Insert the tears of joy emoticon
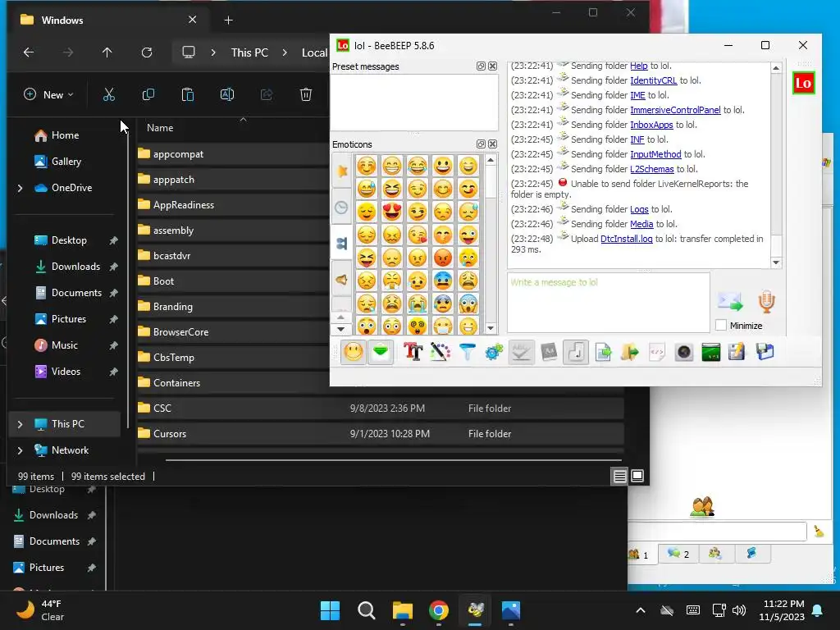840x630 pixels. [418, 166]
